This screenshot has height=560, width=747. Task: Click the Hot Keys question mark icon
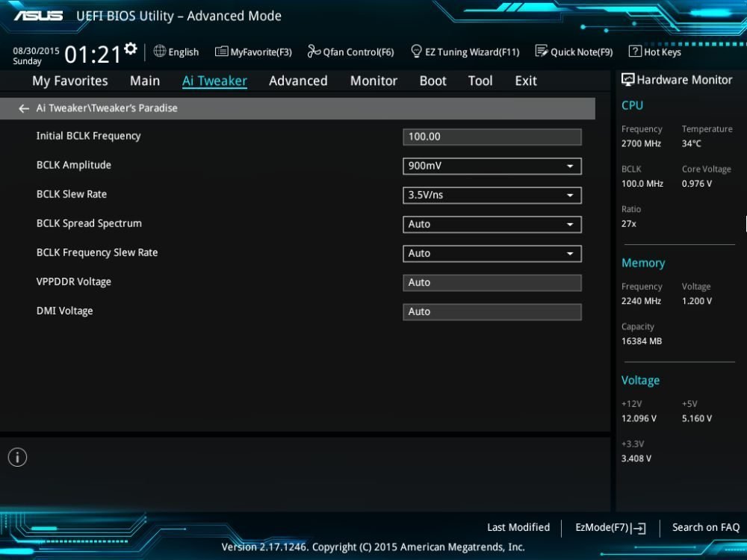635,51
